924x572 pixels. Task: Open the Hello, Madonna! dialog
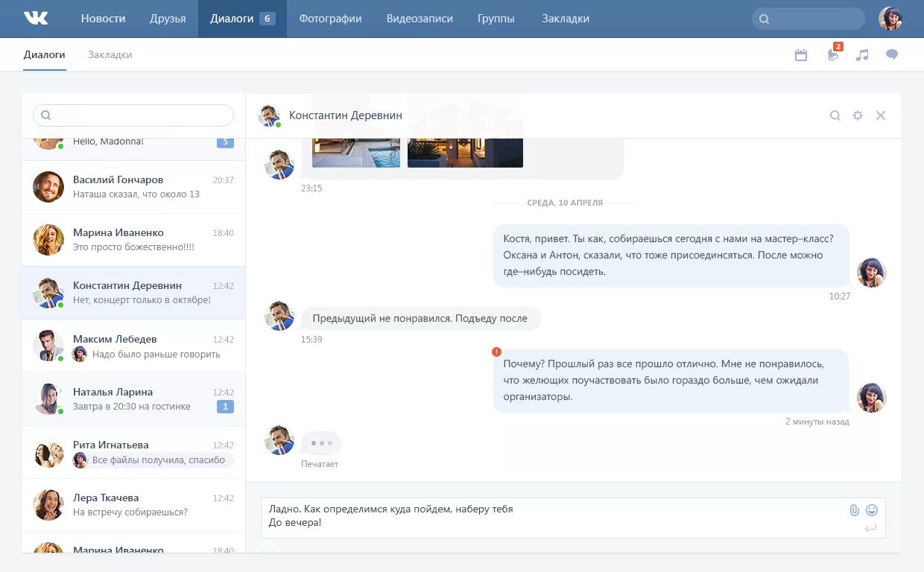tap(133, 149)
